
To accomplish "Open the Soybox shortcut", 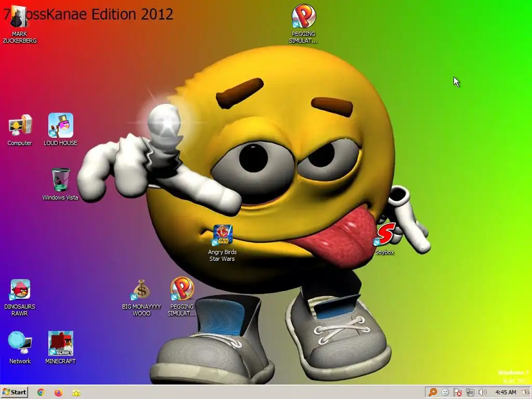I will [x=385, y=239].
